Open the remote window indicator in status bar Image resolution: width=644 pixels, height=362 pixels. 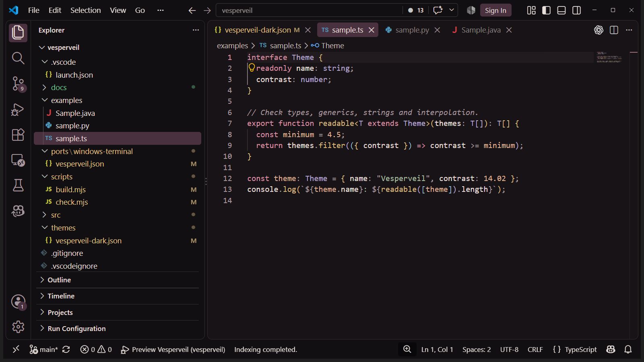point(16,350)
